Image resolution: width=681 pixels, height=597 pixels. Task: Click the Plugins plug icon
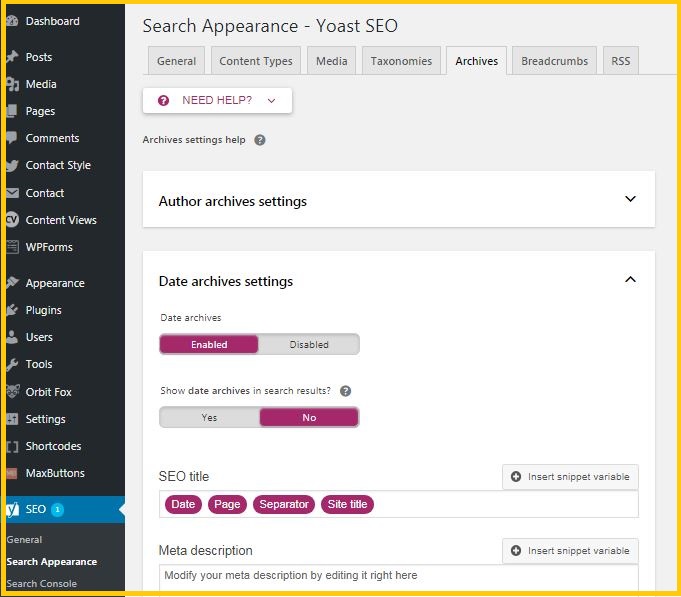(x=12, y=310)
